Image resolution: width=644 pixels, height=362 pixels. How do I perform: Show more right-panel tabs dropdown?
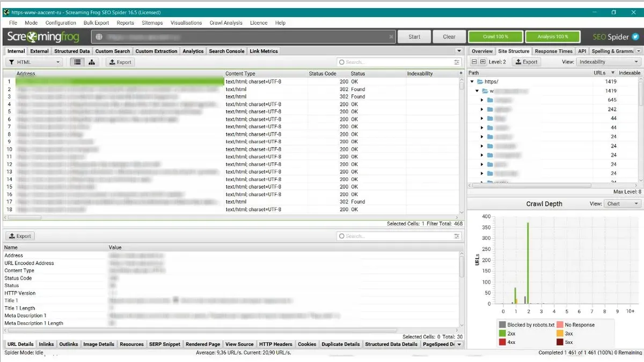(x=639, y=51)
